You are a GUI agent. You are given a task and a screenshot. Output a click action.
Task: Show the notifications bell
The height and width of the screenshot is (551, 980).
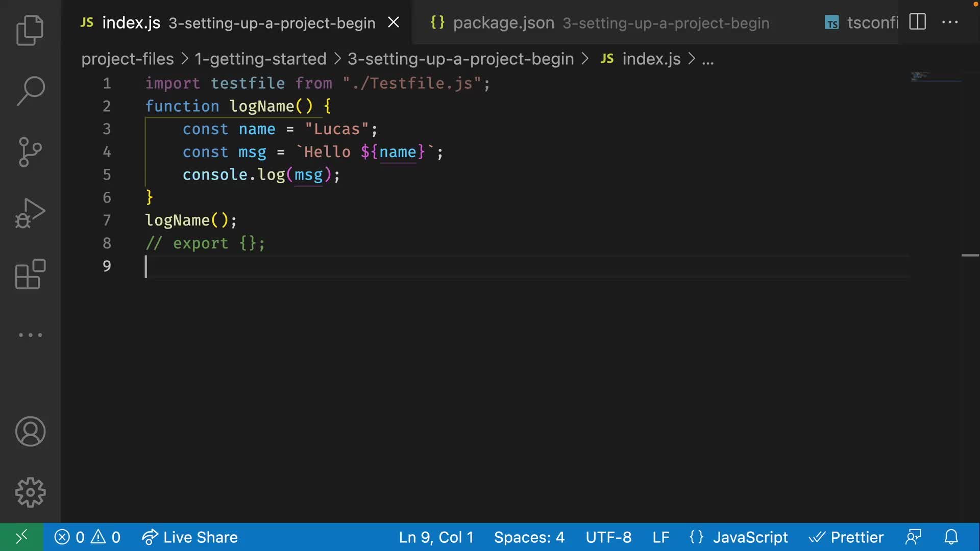(x=951, y=537)
